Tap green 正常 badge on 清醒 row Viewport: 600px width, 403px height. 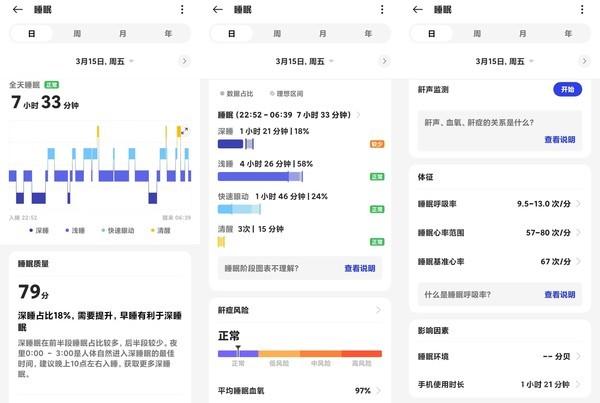(377, 241)
